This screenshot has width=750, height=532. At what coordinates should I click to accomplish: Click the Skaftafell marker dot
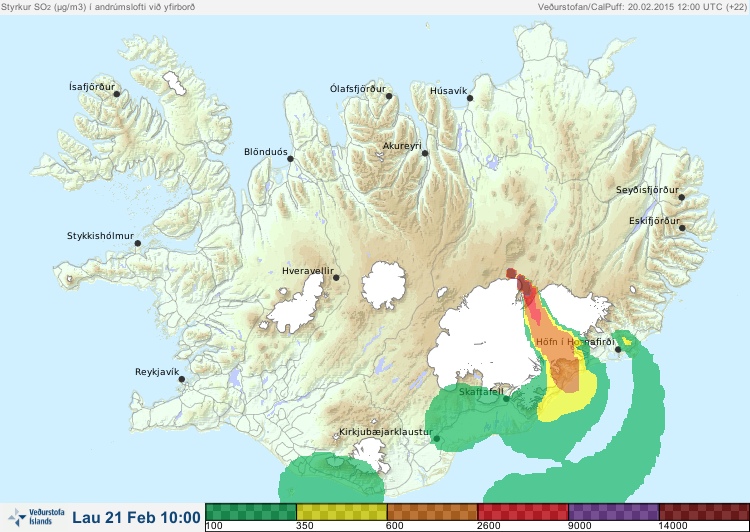tap(506, 399)
